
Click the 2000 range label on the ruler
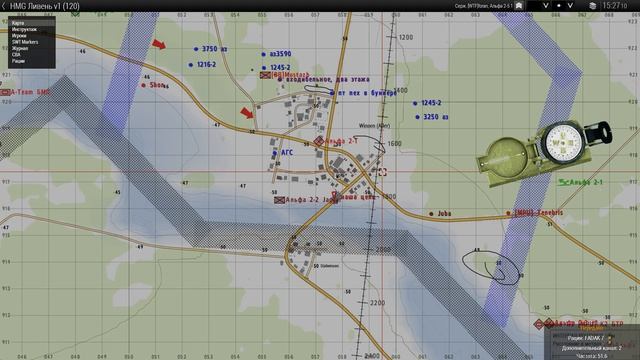(383, 250)
